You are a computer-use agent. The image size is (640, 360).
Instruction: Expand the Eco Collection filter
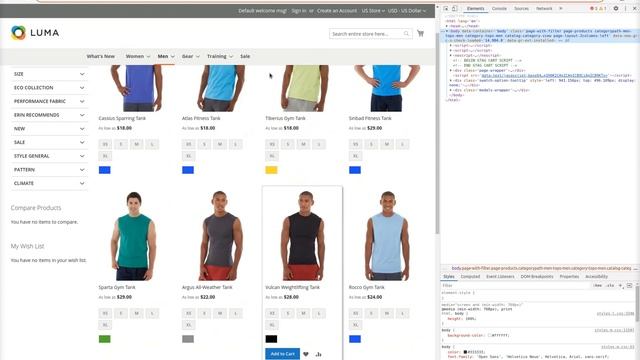49,88
